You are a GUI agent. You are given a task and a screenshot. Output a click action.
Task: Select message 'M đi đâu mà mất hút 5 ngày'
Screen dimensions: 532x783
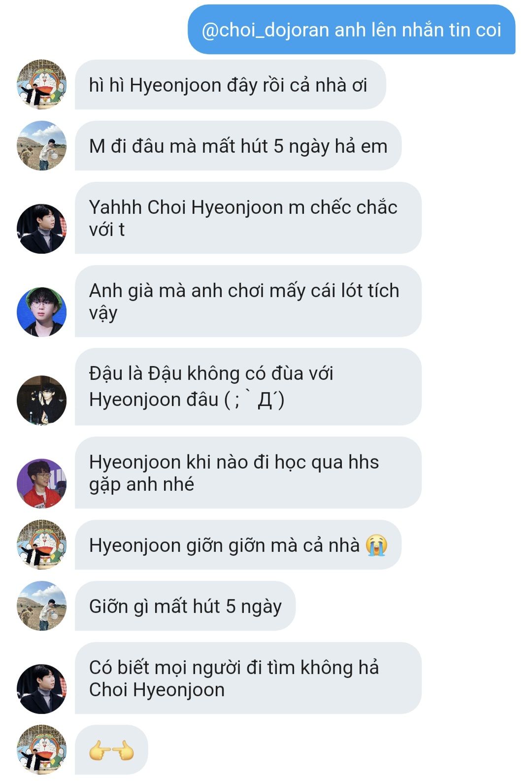[238, 146]
